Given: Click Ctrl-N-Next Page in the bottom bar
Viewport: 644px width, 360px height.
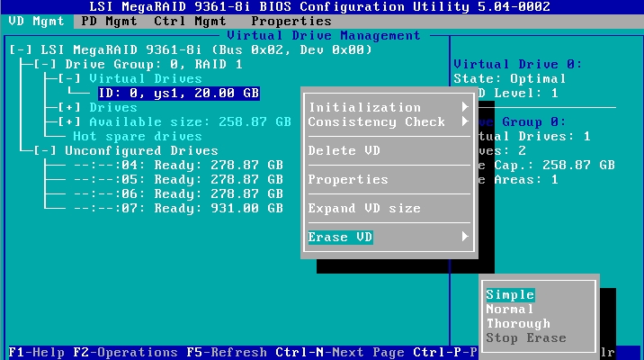Looking at the screenshot, I should [x=340, y=353].
